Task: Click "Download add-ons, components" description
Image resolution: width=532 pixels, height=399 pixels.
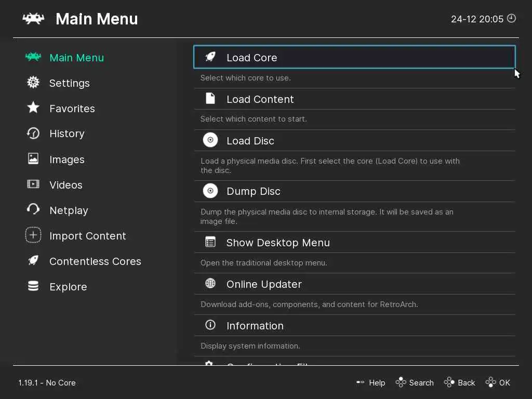Action: (309, 304)
